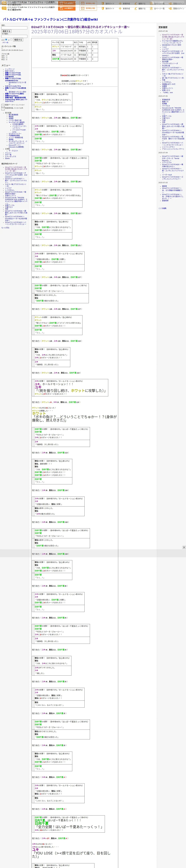Open リルビ in update history

tap(164, 47)
